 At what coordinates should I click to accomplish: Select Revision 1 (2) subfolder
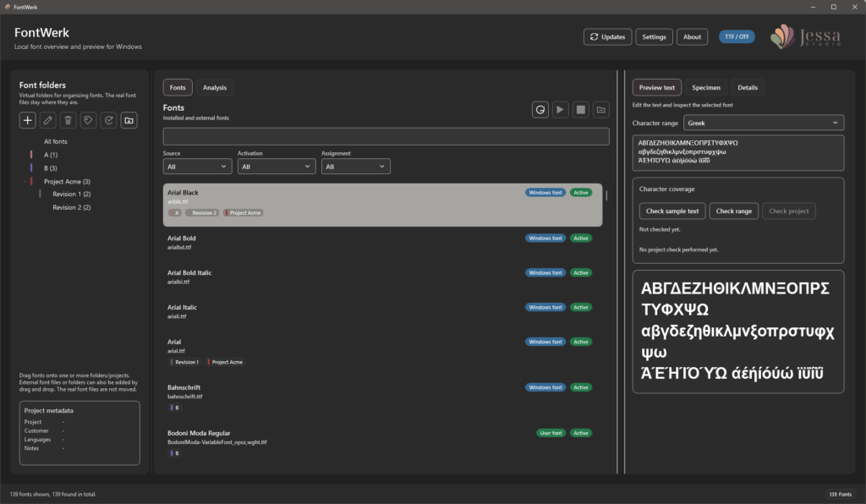coord(71,194)
